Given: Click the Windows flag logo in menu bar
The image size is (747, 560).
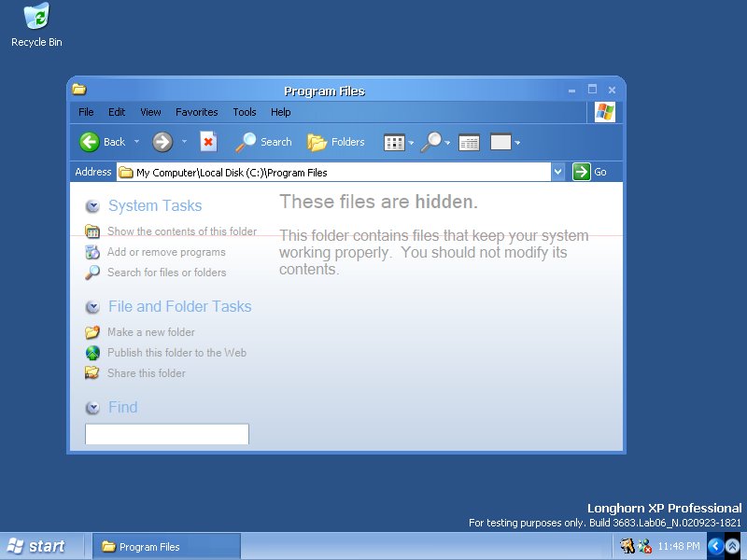Looking at the screenshot, I should (x=605, y=112).
